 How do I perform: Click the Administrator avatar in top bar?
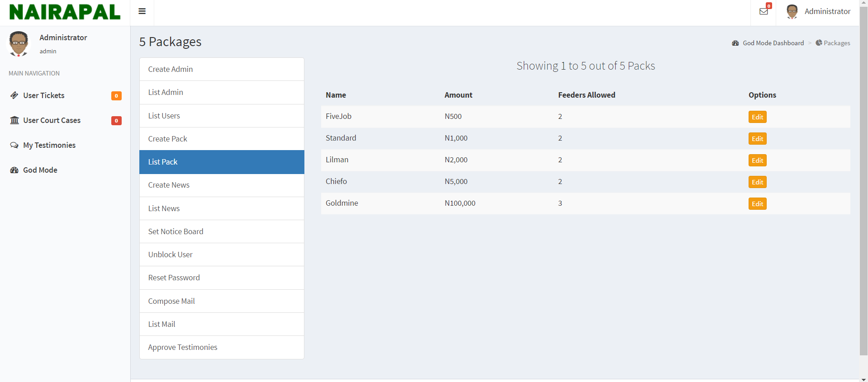point(792,12)
